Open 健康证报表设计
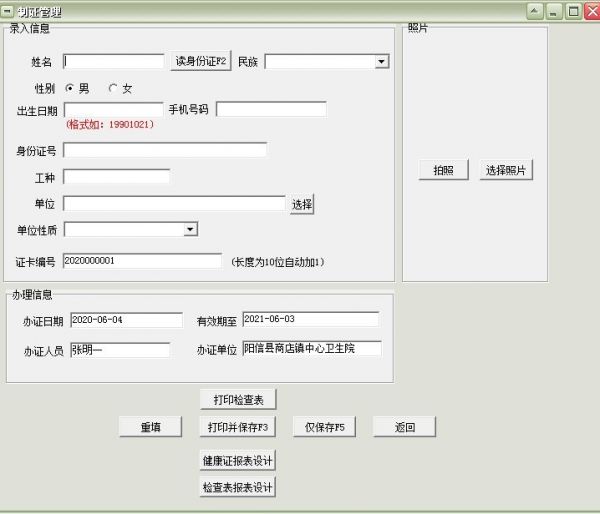Image resolution: width=600 pixels, height=514 pixels. click(238, 460)
